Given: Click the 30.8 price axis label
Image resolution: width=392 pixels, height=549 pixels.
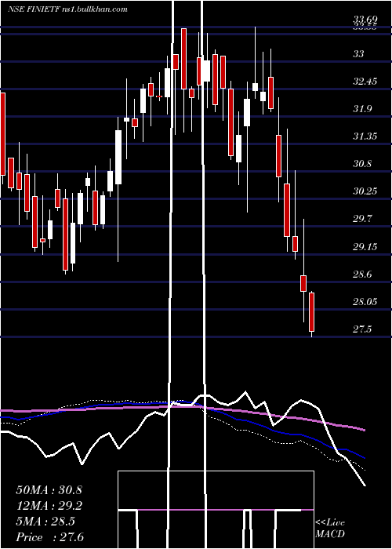Looking at the screenshot, I should pyautogui.click(x=362, y=164).
